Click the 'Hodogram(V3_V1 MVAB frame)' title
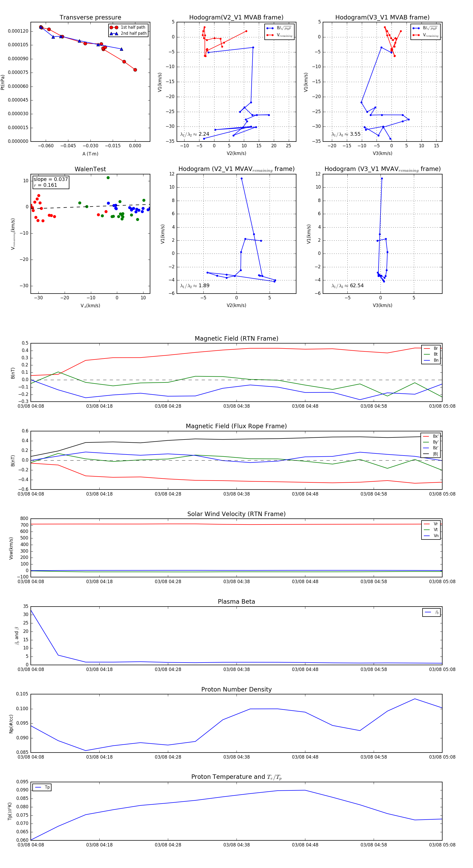The height and width of the screenshot is (868, 473). tap(382, 17)
